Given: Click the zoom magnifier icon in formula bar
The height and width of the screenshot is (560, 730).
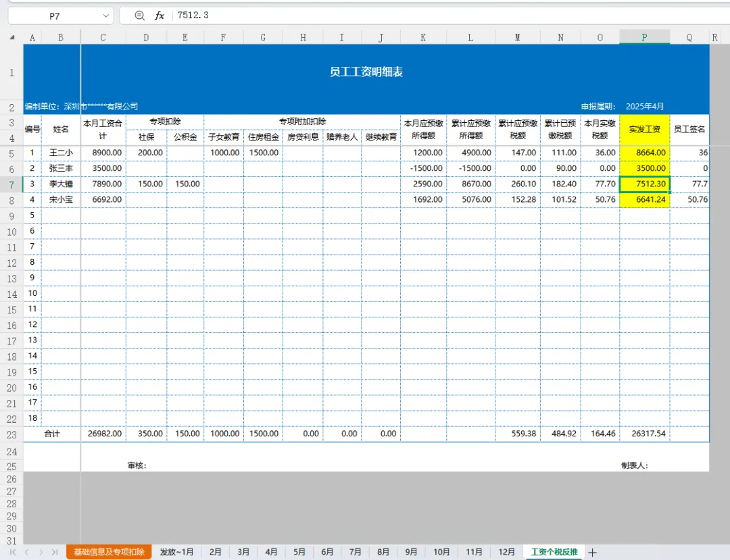Looking at the screenshot, I should coord(139,16).
